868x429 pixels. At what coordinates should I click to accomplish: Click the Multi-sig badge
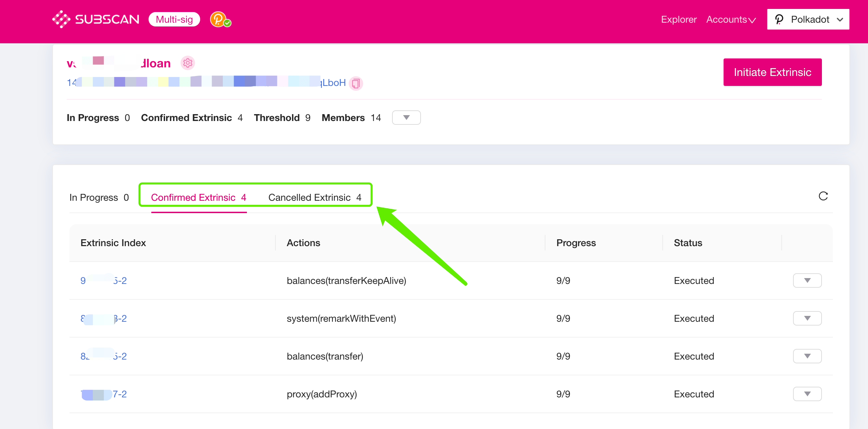click(x=174, y=19)
